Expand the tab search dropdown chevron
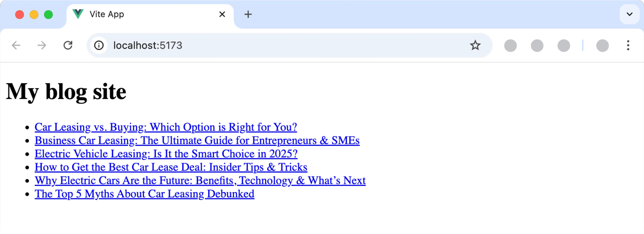 [x=629, y=14]
